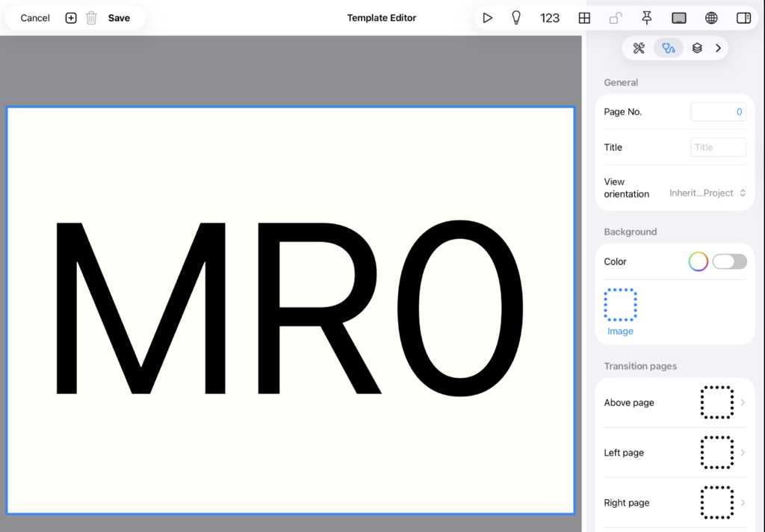The height and width of the screenshot is (532, 765).
Task: Open the View orientation dropdown
Action: 707,193
